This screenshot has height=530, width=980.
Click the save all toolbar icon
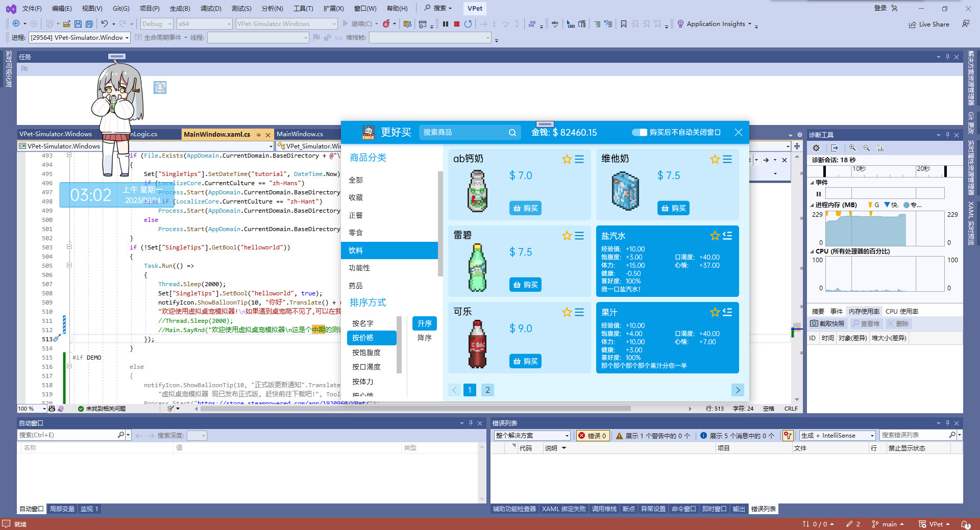coord(89,24)
